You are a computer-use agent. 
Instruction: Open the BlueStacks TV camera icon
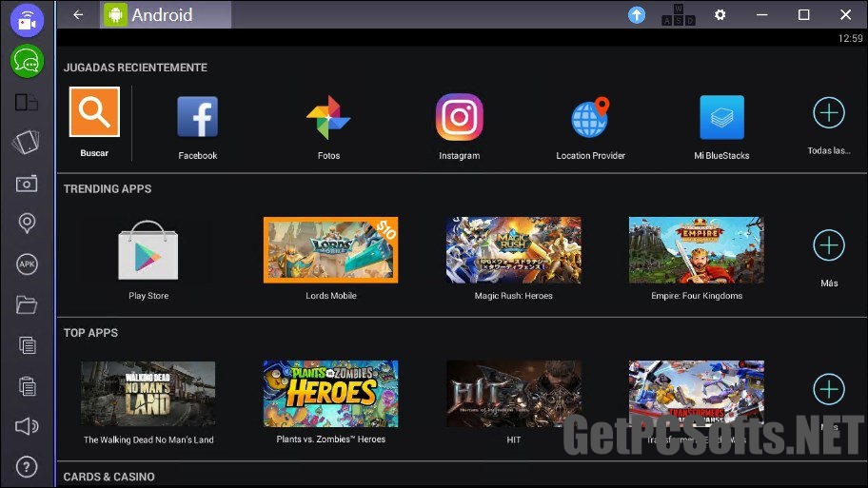point(27,21)
